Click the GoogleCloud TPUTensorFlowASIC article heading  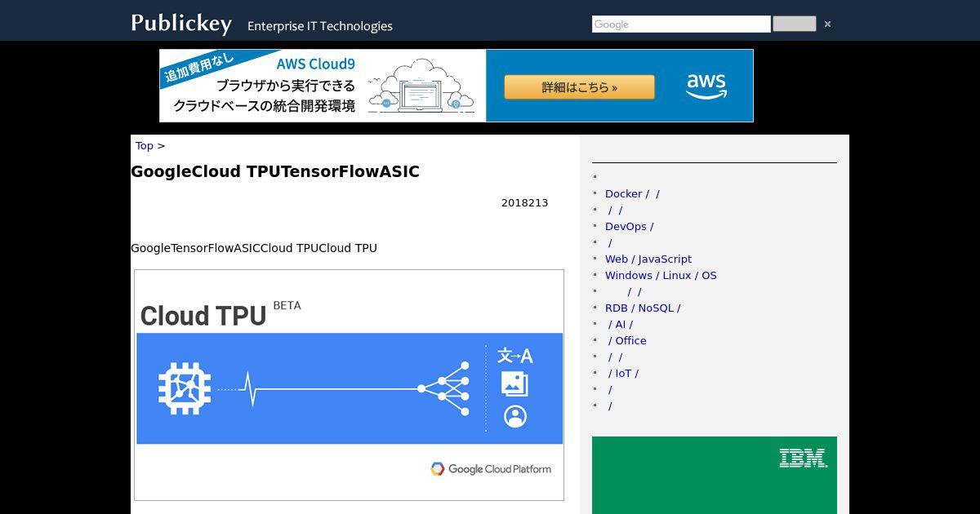pos(275,171)
